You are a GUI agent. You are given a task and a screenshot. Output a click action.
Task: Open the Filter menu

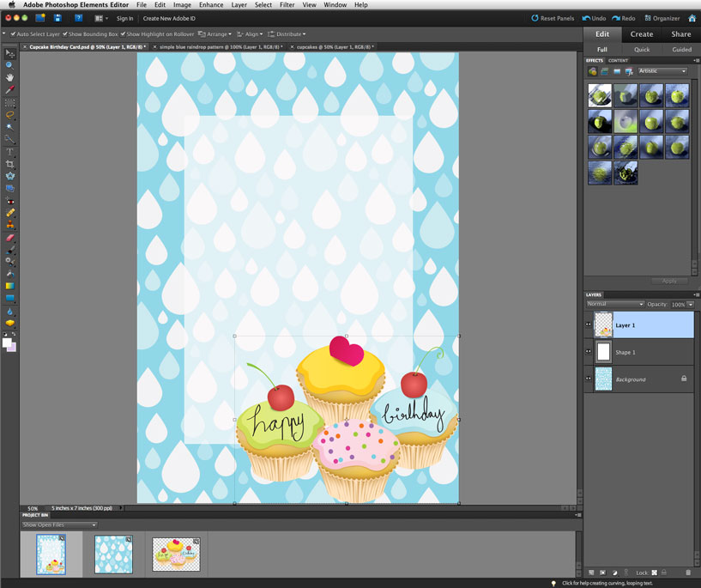click(287, 5)
